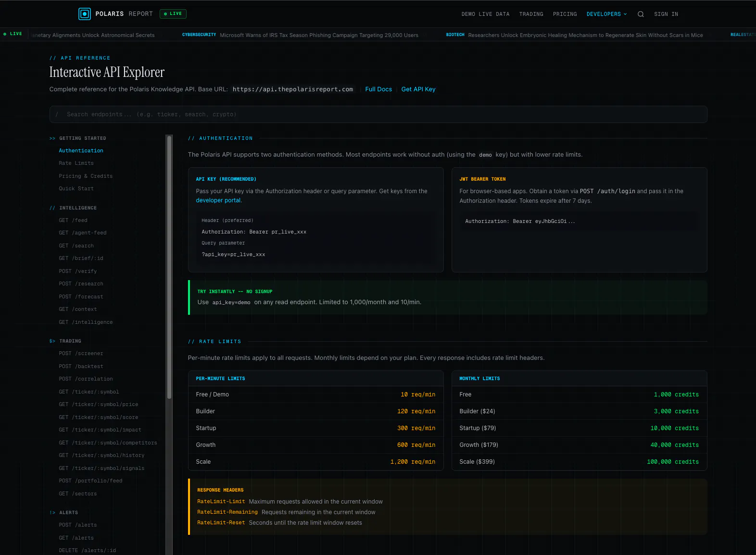Open the Microsoft IRS phishing ticker headline
Image resolution: width=756 pixels, height=555 pixels.
[319, 35]
